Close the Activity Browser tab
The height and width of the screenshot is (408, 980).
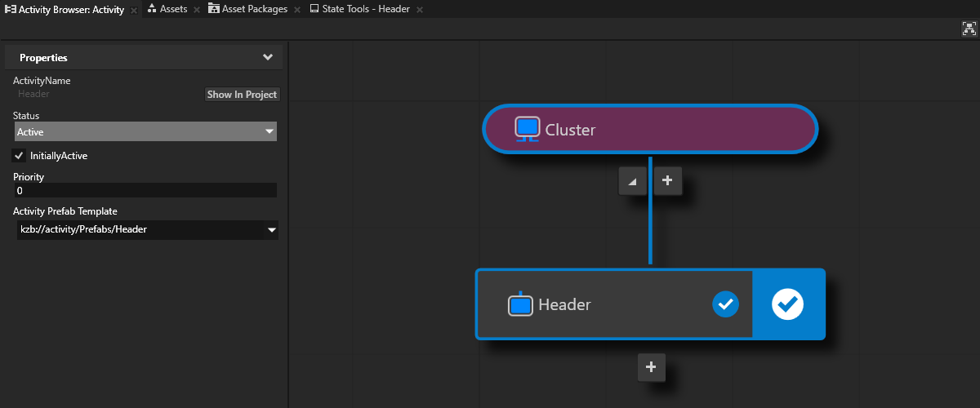134,11
